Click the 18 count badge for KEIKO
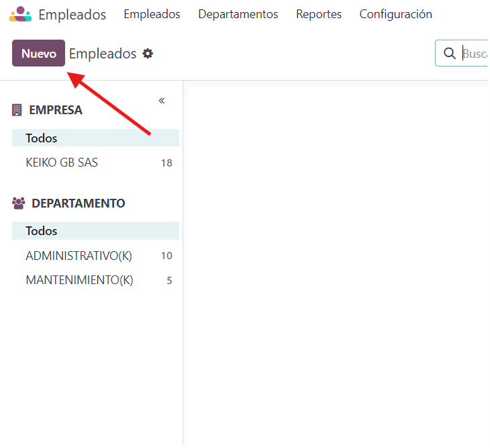This screenshot has height=448, width=490. point(166,163)
